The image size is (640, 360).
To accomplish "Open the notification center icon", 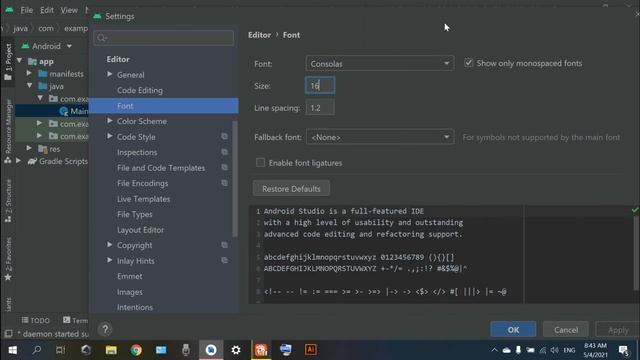I will [x=623, y=350].
